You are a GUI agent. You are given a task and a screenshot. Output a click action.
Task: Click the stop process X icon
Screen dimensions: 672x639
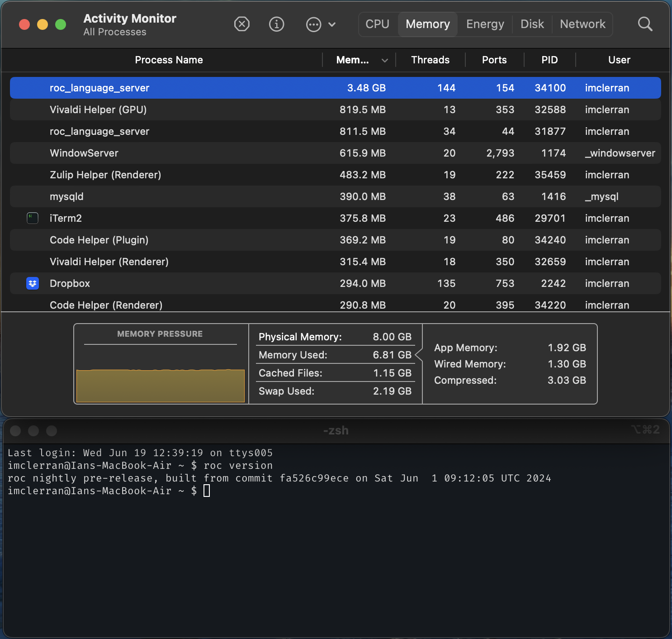click(242, 24)
